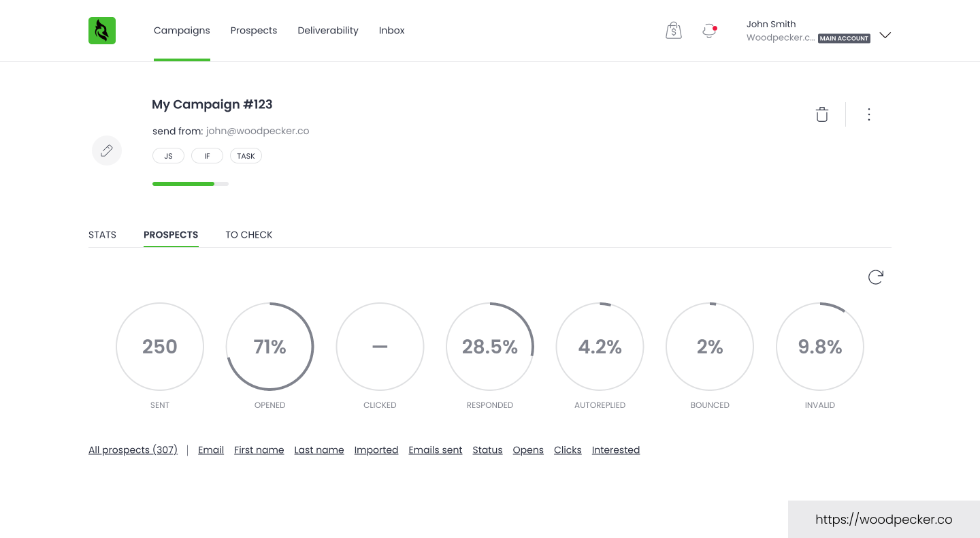Viewport: 980px width, 538px height.
Task: Click the Responded 28.5% stat circle
Action: 490,347
